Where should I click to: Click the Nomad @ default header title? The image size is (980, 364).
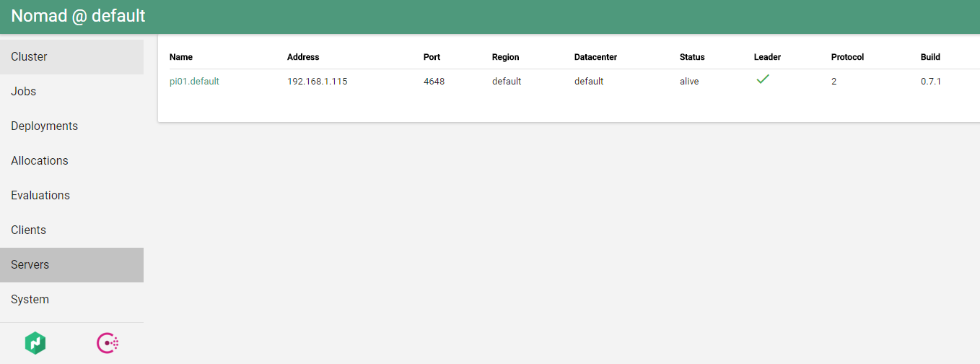78,16
